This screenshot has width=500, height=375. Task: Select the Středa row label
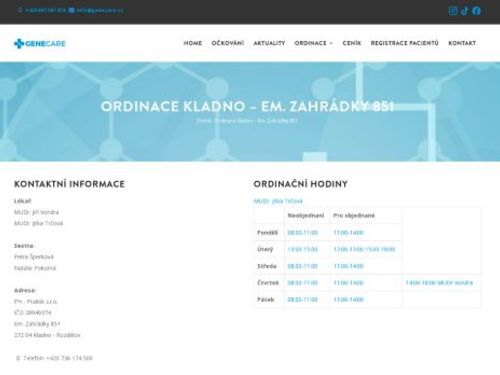(x=267, y=266)
